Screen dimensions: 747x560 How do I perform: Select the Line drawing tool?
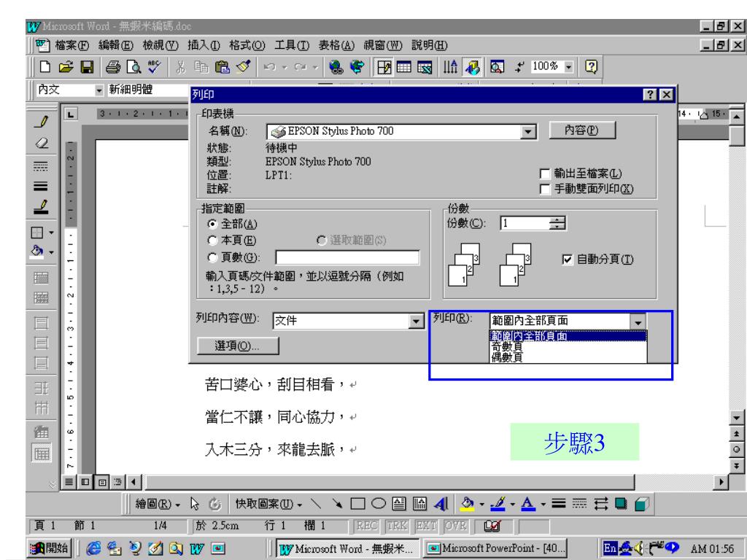315,503
